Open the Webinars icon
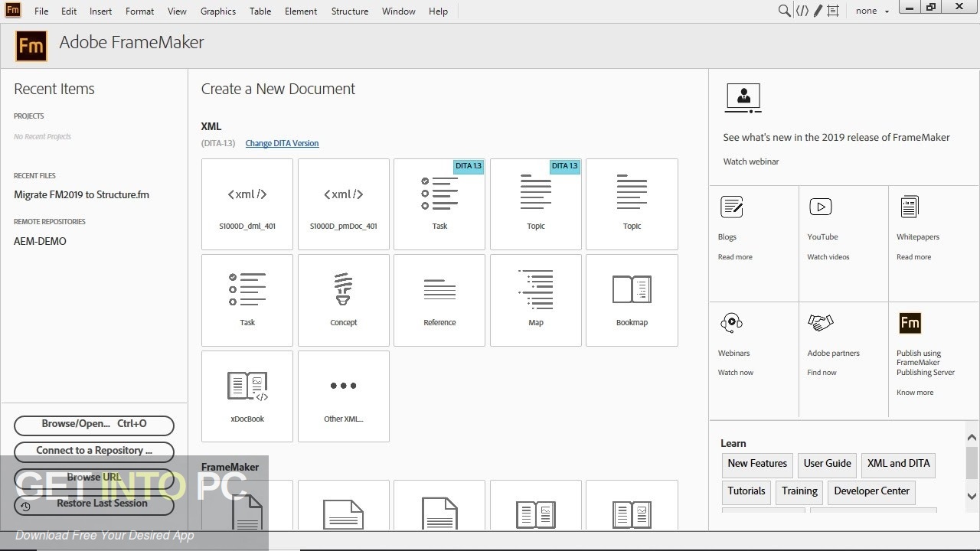The width and height of the screenshot is (980, 551). point(731,324)
